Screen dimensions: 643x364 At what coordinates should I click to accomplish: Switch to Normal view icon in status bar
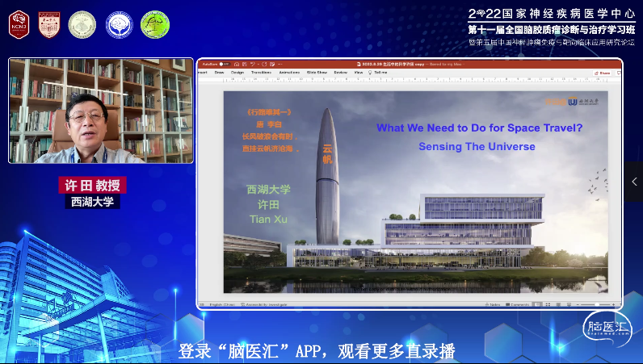click(x=537, y=304)
